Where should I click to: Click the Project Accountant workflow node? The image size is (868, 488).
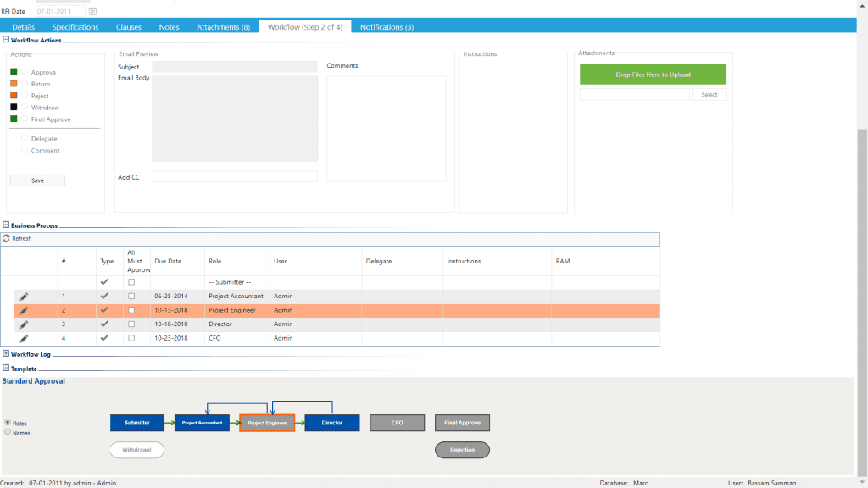click(x=202, y=423)
